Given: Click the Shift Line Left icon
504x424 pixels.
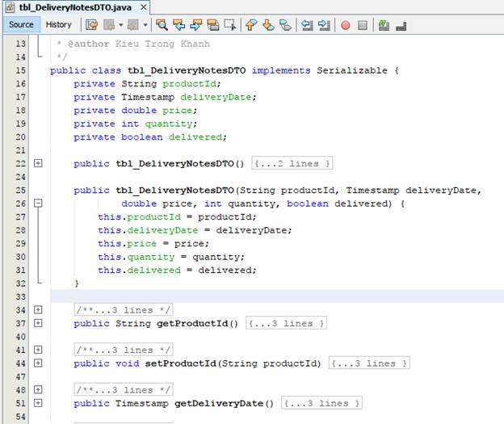Looking at the screenshot, I should (307, 25).
